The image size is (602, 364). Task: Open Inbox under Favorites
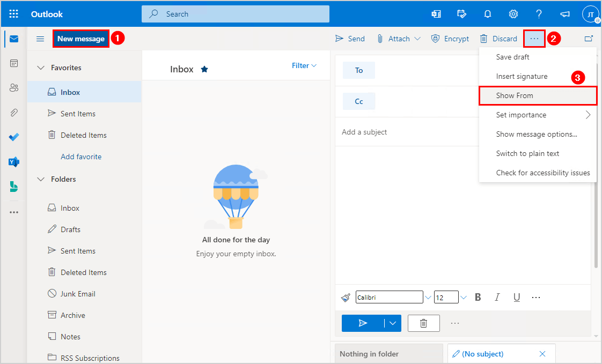(x=84, y=92)
